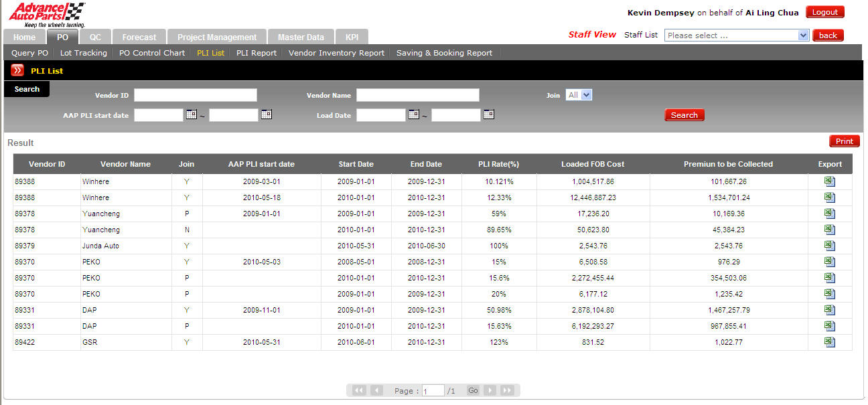The image size is (868, 405).
Task: Click the red Search button
Action: [x=684, y=115]
